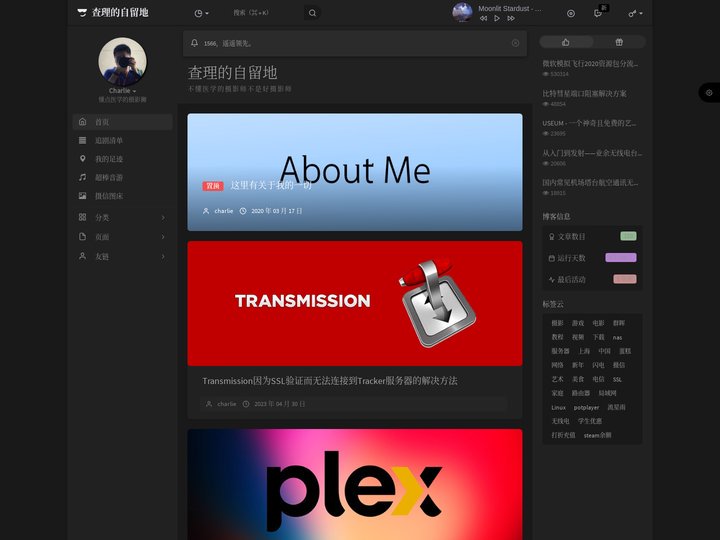The height and width of the screenshot is (540, 720).
Task: Open popular post 比特彗星端口阻塞解决方案
Action: pos(584,93)
